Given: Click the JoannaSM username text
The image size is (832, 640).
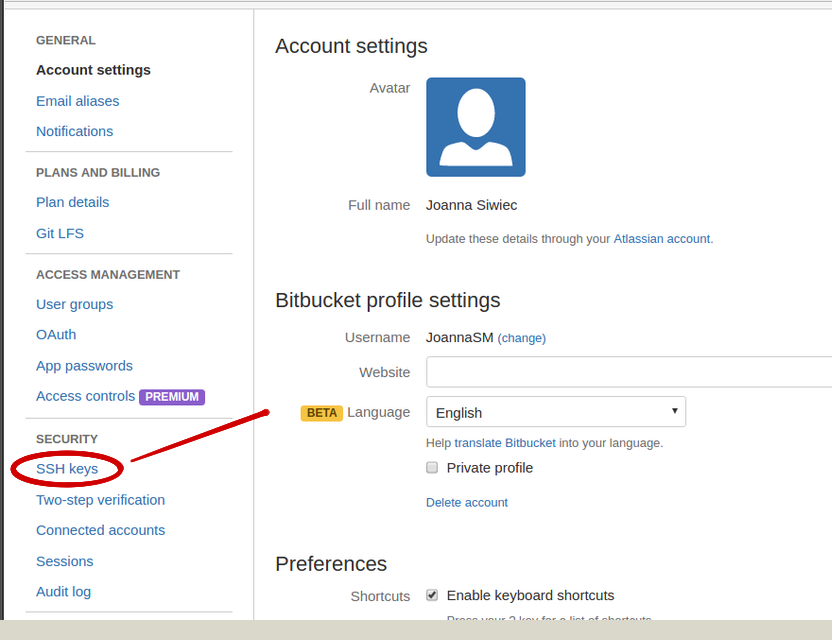Looking at the screenshot, I should point(460,338).
